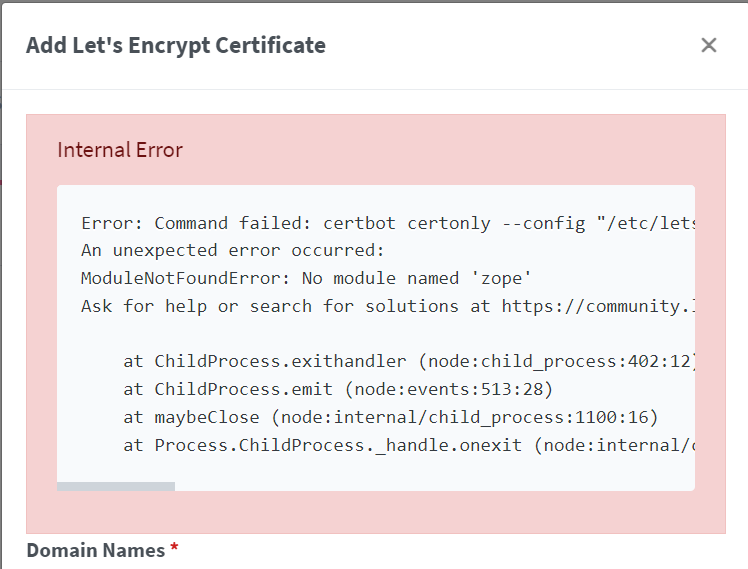Click the "Internal Error" heading
This screenshot has width=748, height=569.
120,150
